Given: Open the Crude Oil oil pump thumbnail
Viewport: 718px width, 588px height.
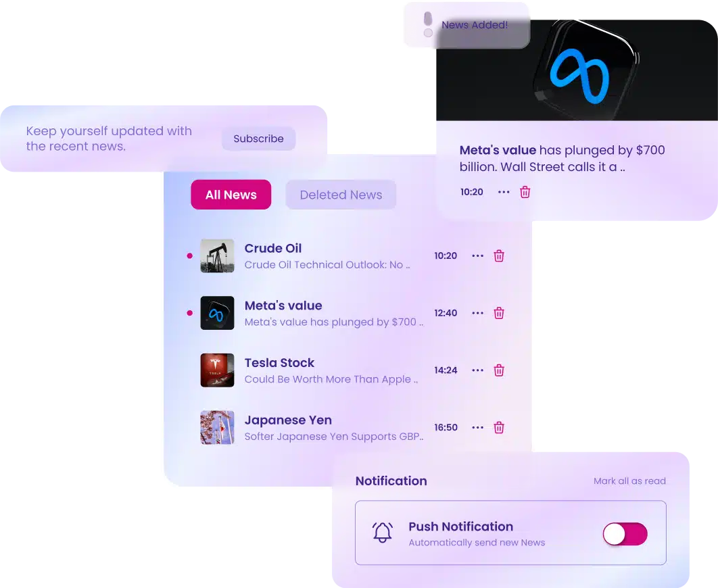Looking at the screenshot, I should point(217,255).
